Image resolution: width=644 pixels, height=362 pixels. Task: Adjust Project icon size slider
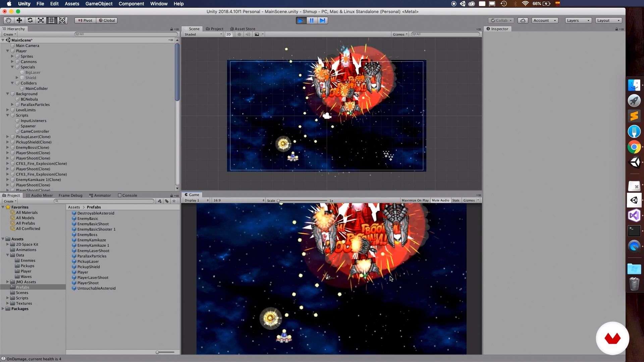[x=165, y=352]
